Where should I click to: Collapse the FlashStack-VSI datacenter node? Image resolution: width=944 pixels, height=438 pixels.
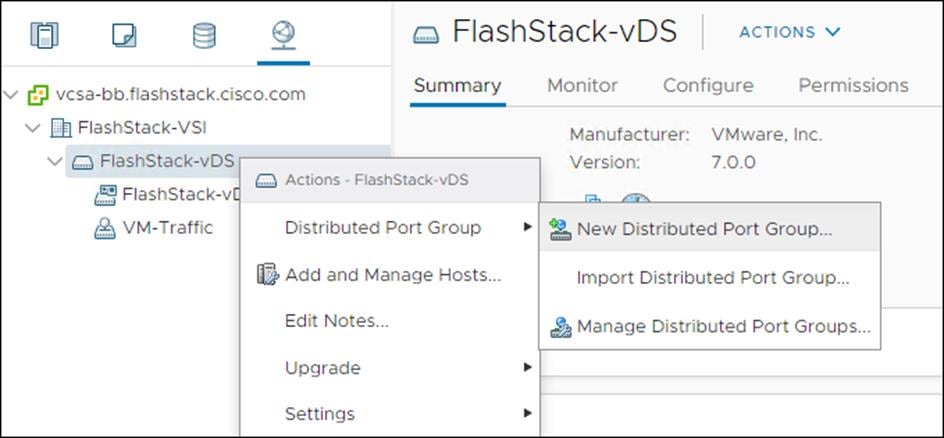coord(33,128)
